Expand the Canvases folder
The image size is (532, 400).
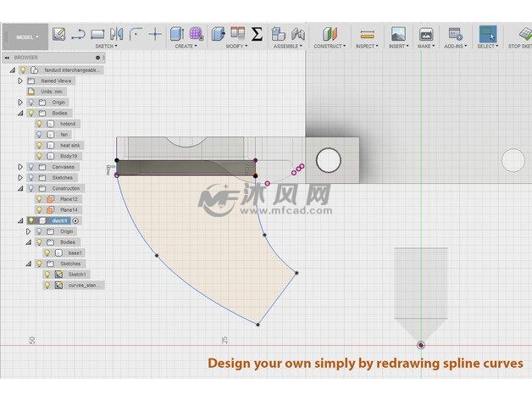[20, 167]
